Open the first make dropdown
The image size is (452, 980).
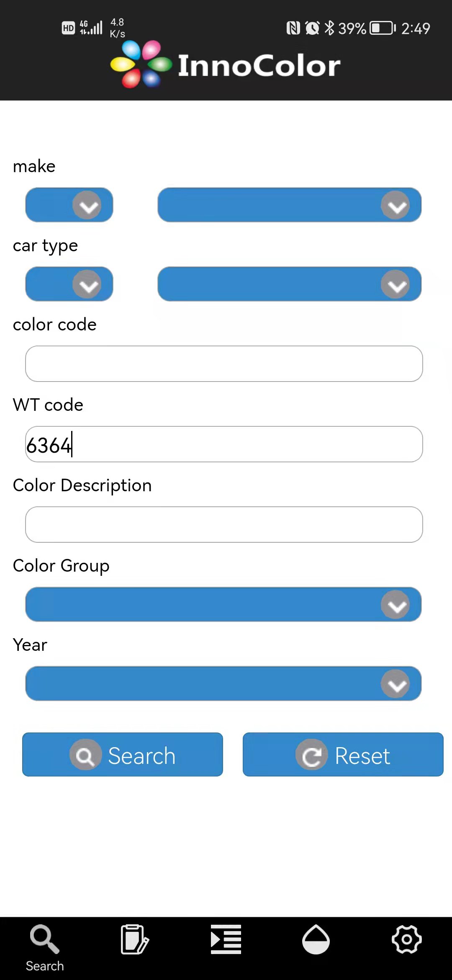(x=69, y=205)
